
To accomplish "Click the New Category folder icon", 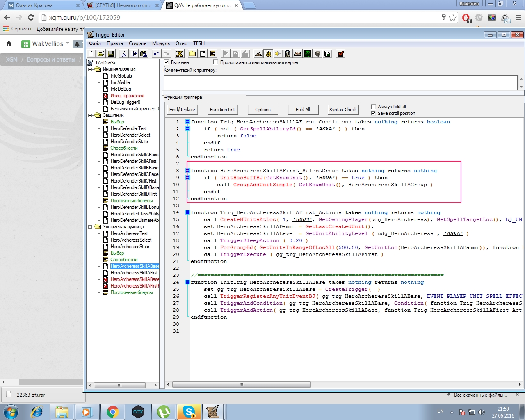I will 192,54.
